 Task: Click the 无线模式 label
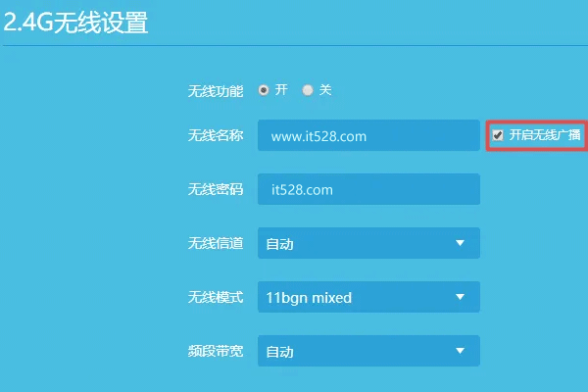(216, 297)
